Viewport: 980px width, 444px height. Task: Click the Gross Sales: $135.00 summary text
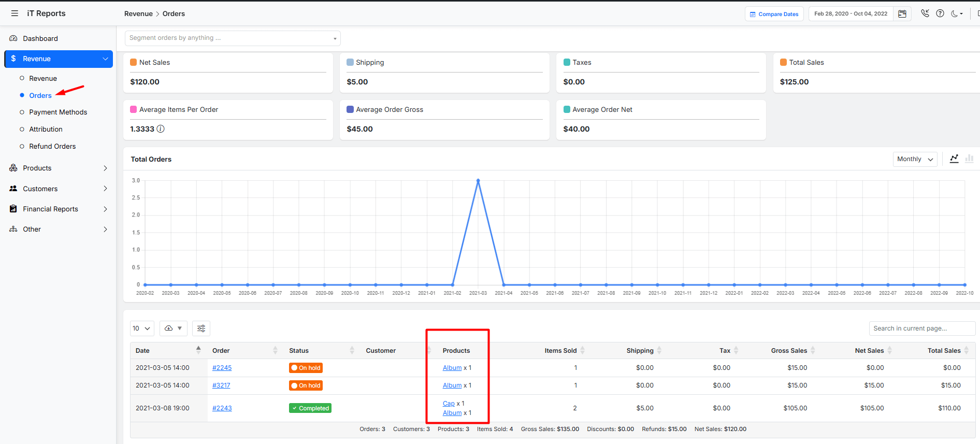tap(550, 429)
